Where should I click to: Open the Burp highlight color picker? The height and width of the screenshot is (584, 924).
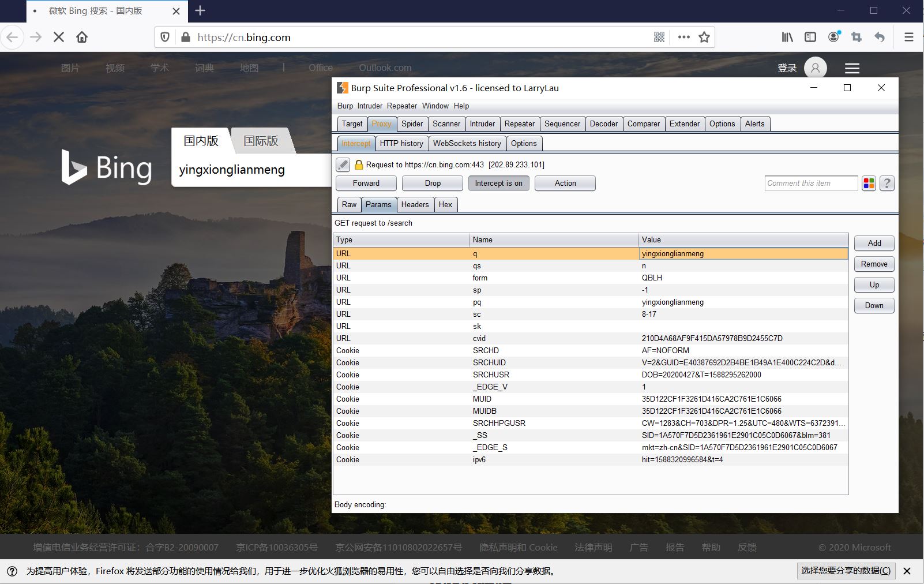(869, 184)
